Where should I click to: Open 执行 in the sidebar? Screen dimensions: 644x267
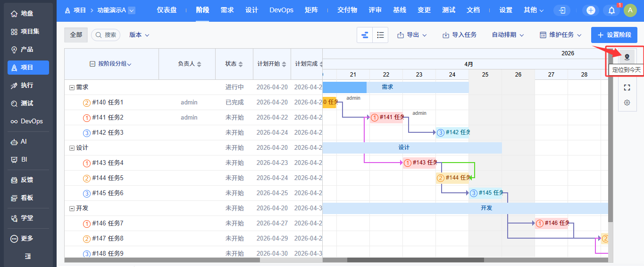(x=28, y=86)
